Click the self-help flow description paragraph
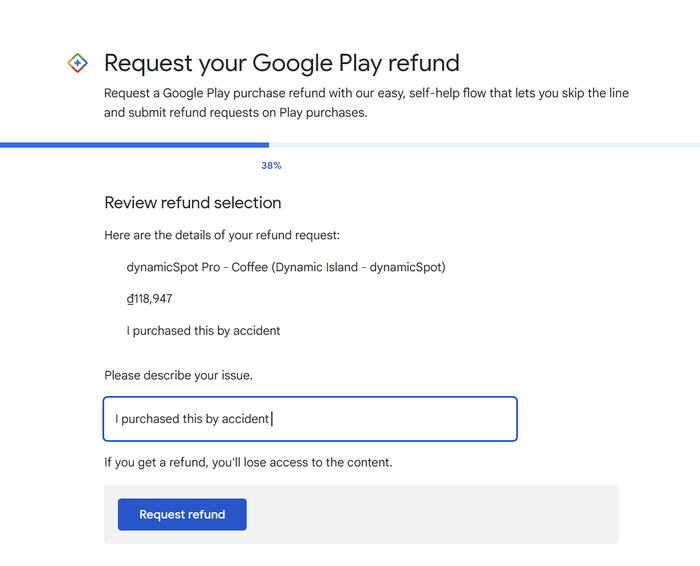This screenshot has width=700, height=566. [367, 103]
